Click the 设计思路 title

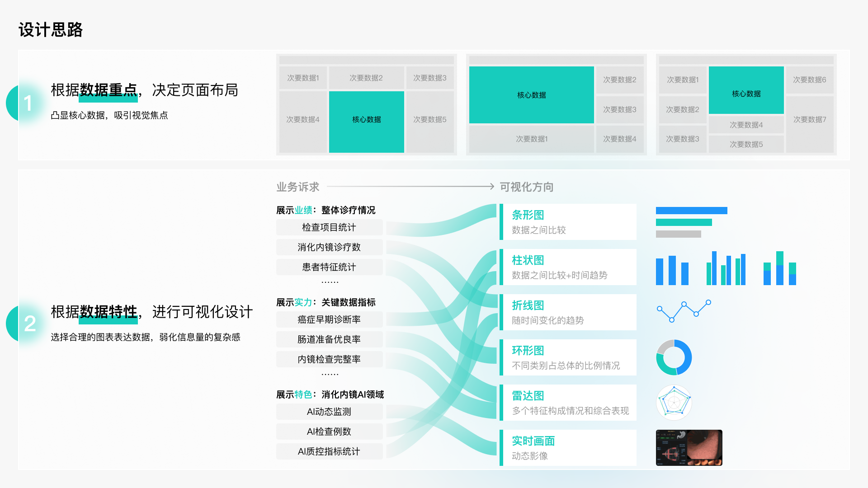(51, 30)
